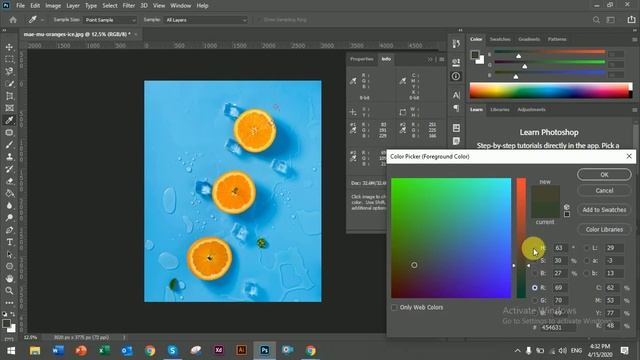This screenshot has height=360, width=640.
Task: Swap foreground and background colors in toolbar
Action: (x=13, y=314)
